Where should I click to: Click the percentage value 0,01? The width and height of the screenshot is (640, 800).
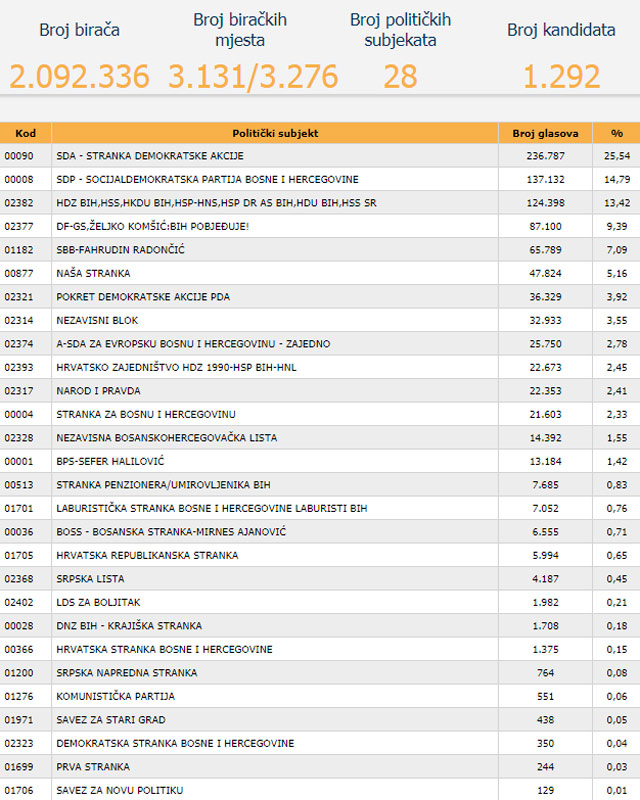click(617, 789)
